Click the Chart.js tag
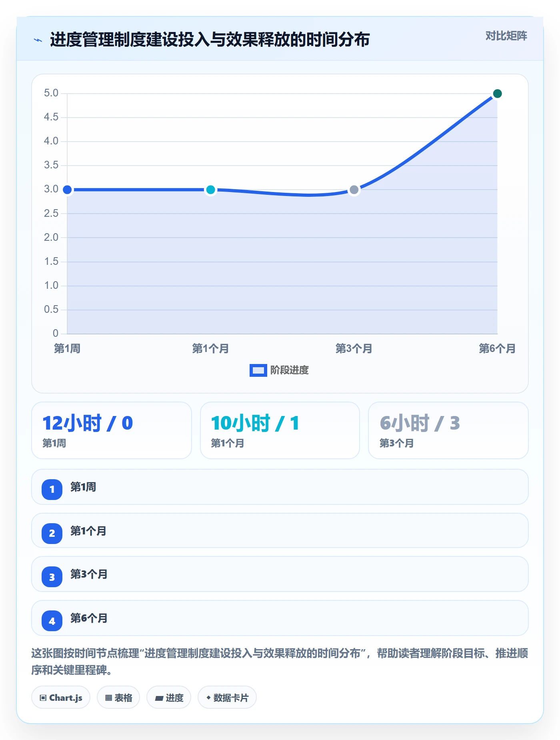This screenshot has height=740, width=560. pos(61,698)
